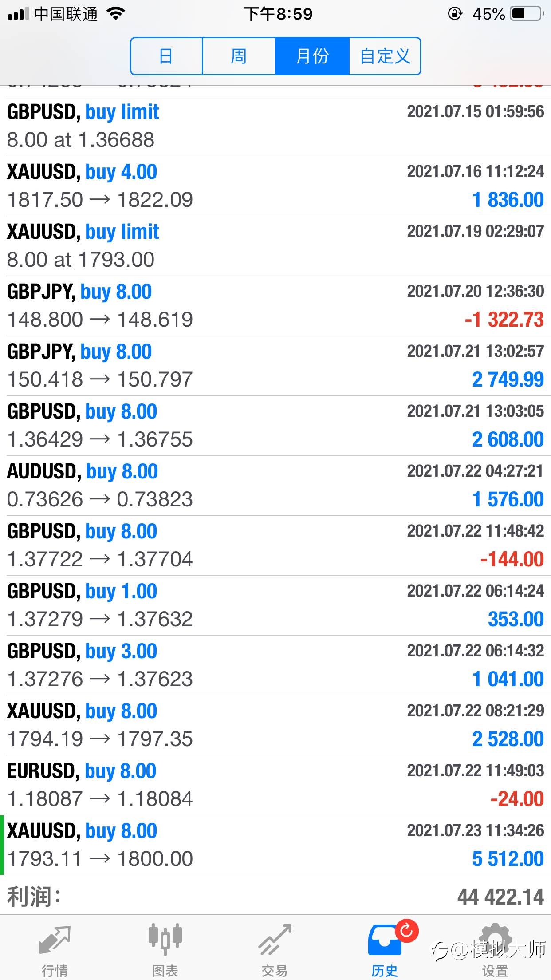551x980 pixels.
Task: Open the GBPUSD buy limit 8.00 order
Action: [275, 126]
